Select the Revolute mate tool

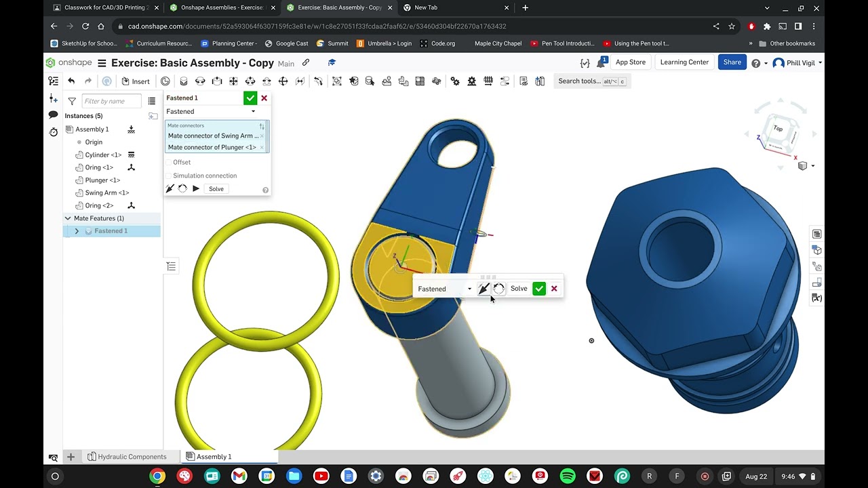pyautogui.click(x=200, y=81)
